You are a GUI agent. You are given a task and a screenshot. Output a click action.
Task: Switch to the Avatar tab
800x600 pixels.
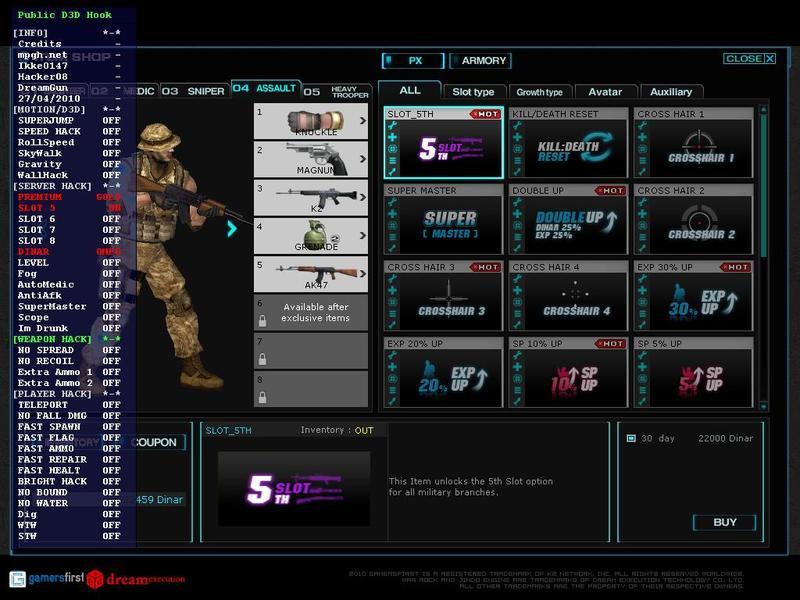tap(605, 92)
